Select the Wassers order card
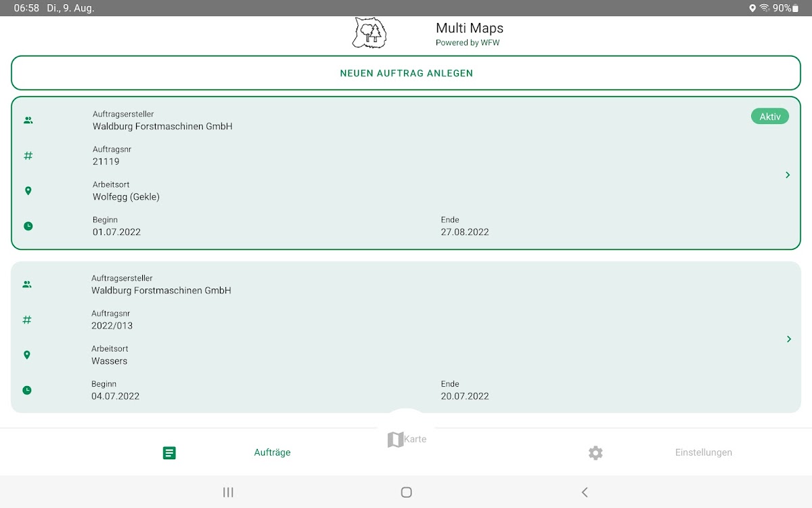 [x=406, y=337]
